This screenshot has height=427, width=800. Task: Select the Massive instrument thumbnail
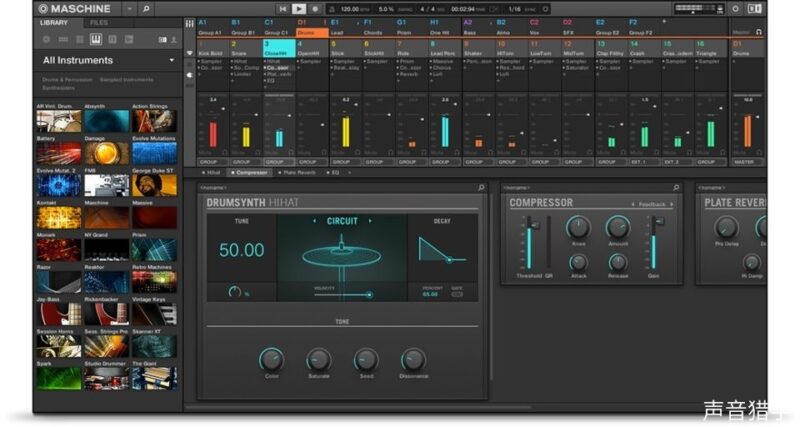tap(155, 217)
